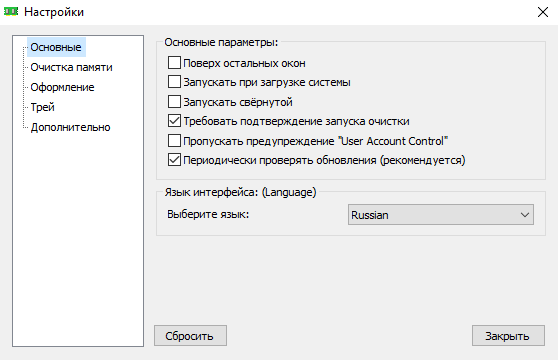
Task: Click the Выберите язык label
Action: coord(208,214)
